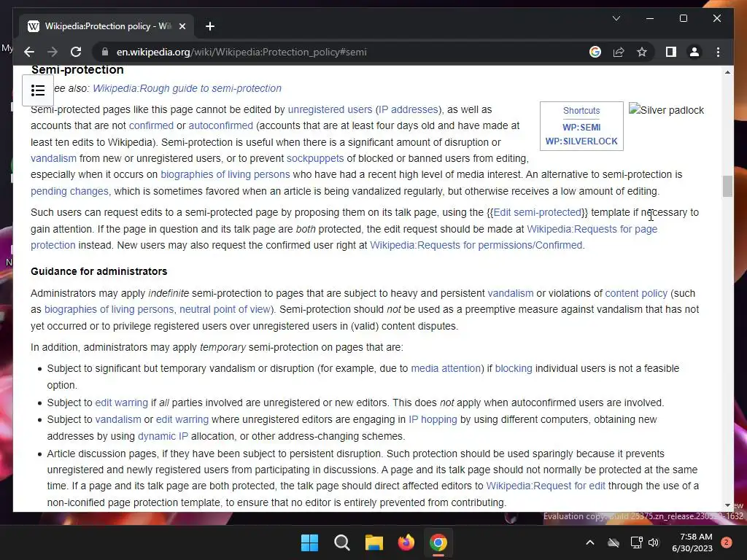Screen dimensions: 747x560
Task: Open the IP addresses link
Action: pos(409,109)
